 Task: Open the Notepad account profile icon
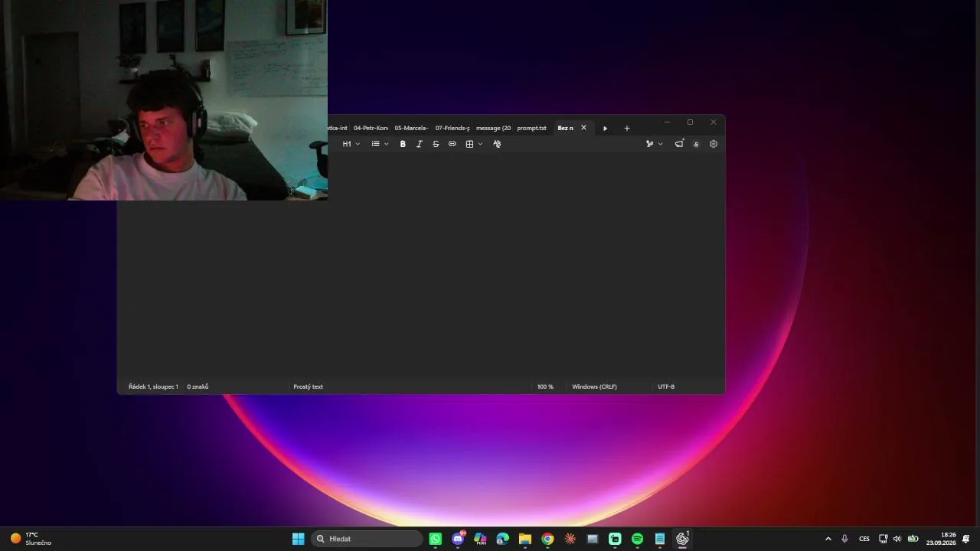(696, 144)
